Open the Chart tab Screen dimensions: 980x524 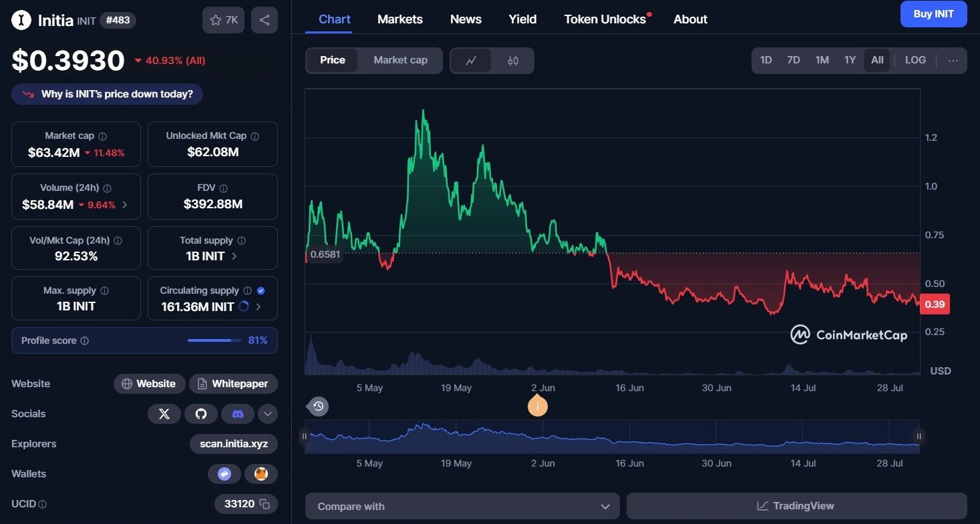click(335, 19)
